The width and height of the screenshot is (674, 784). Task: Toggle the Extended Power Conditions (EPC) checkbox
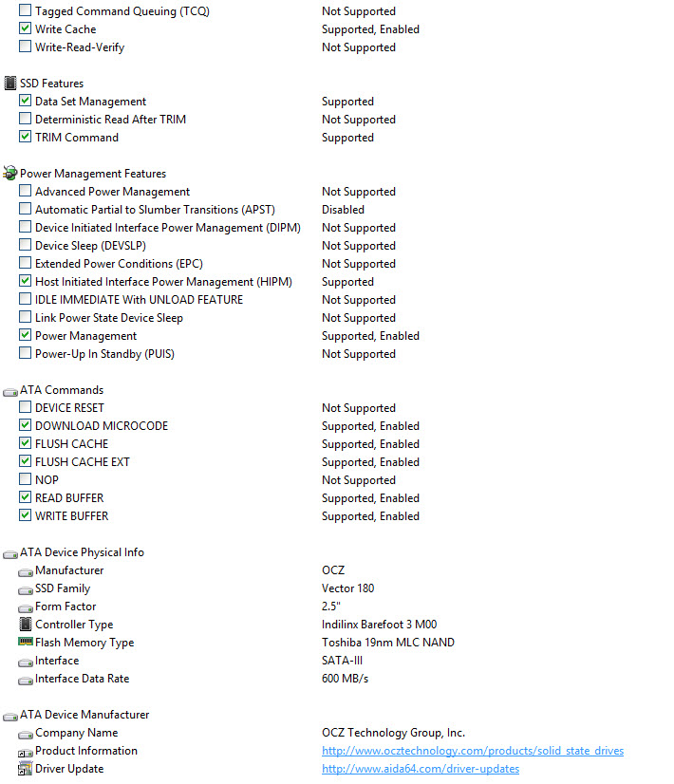[25, 263]
